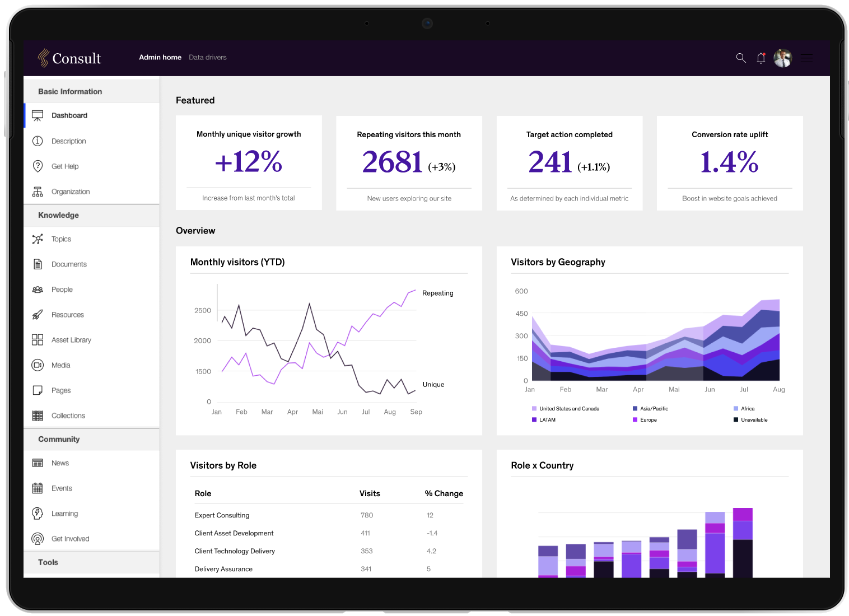Click the Pages note icon
The width and height of the screenshot is (849, 616).
pos(38,390)
